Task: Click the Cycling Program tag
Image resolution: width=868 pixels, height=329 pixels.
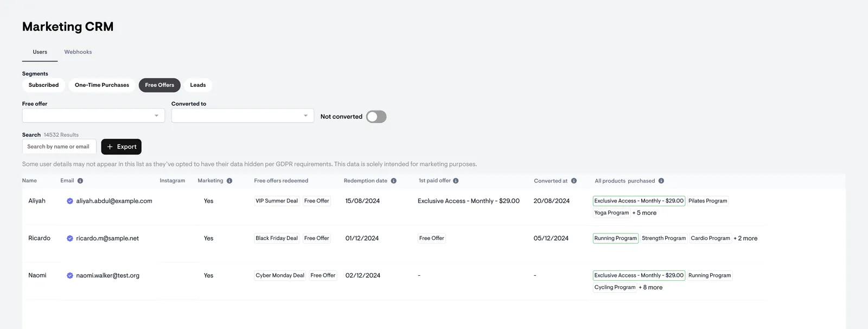Action: pos(615,288)
